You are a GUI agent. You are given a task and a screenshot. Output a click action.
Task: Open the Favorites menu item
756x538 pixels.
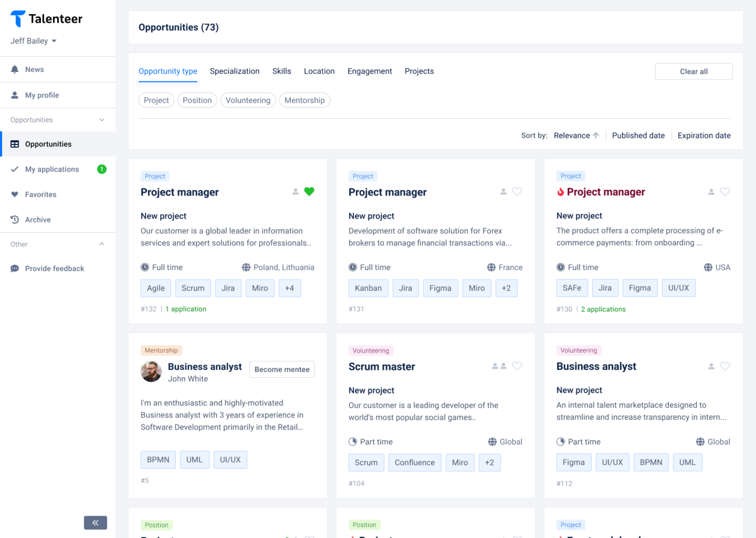point(58,195)
